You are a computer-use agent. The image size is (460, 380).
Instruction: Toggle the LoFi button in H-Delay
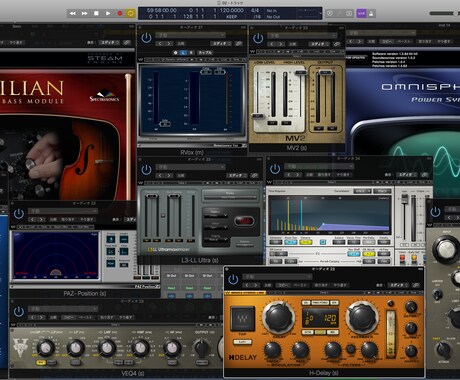(242, 342)
